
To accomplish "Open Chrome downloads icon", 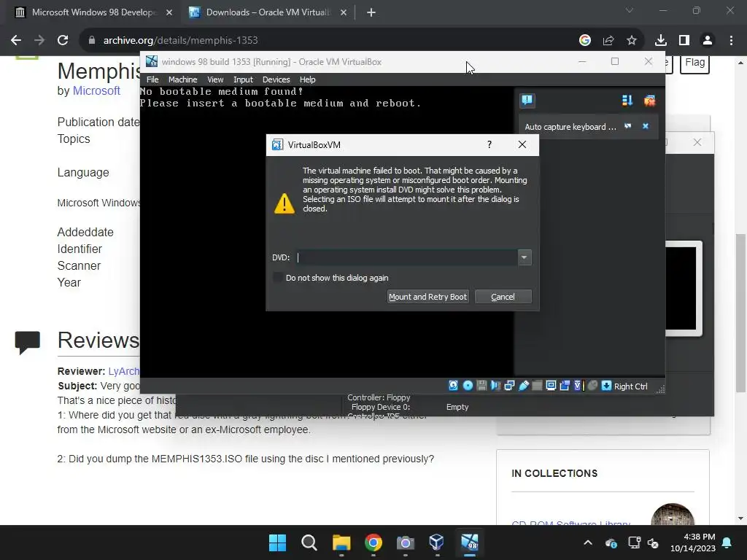I will pyautogui.click(x=660, y=41).
